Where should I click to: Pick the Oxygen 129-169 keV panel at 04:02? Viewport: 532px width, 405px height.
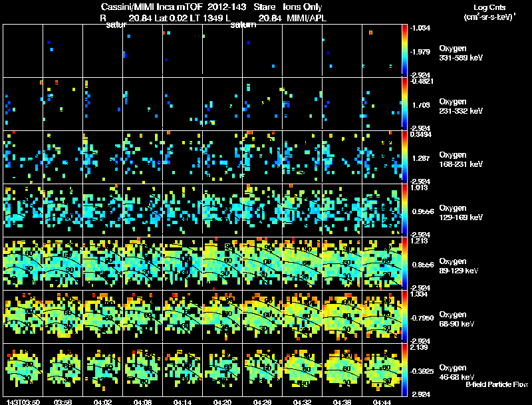click(103, 210)
